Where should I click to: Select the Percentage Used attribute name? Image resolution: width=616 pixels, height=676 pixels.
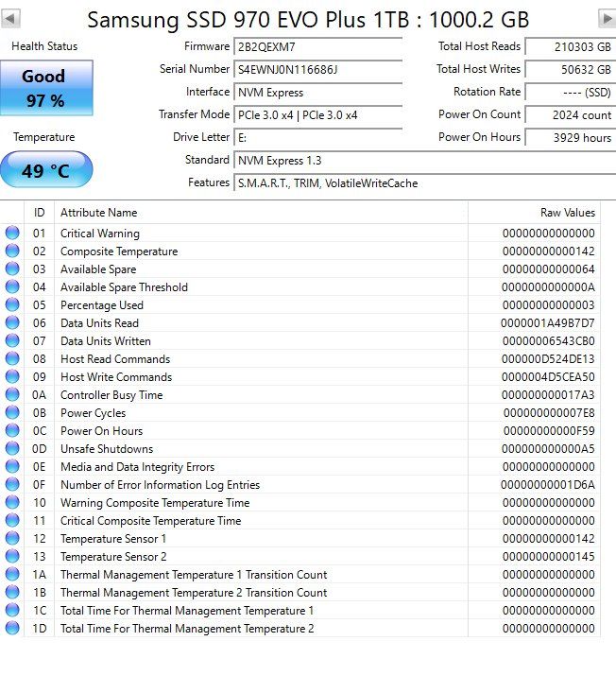click(102, 305)
